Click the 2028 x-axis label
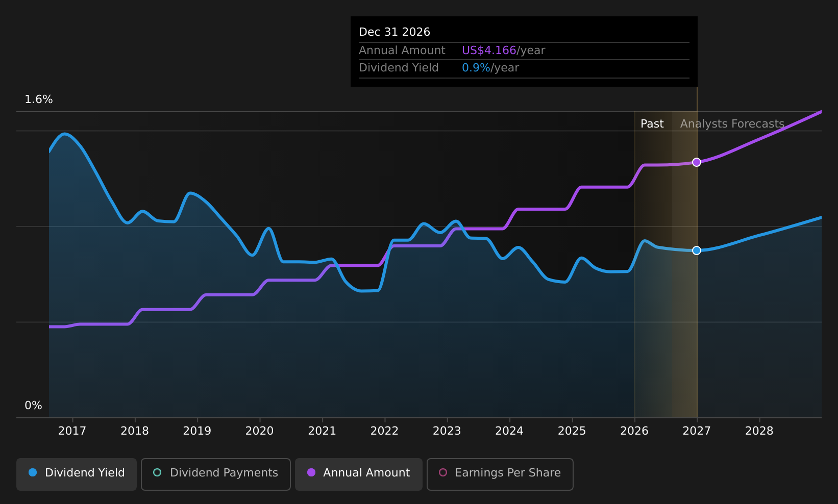Image resolution: width=838 pixels, height=504 pixels. pos(759,431)
